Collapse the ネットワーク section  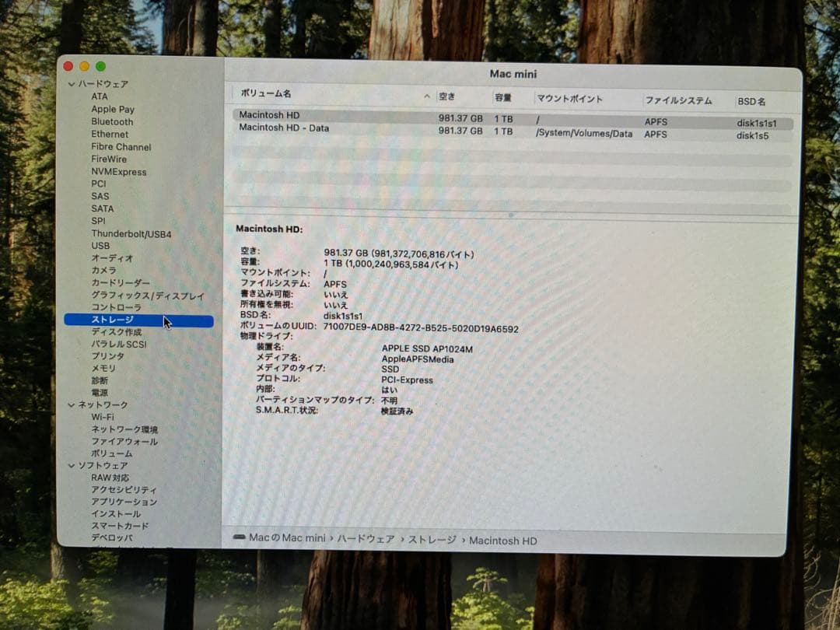coord(72,405)
